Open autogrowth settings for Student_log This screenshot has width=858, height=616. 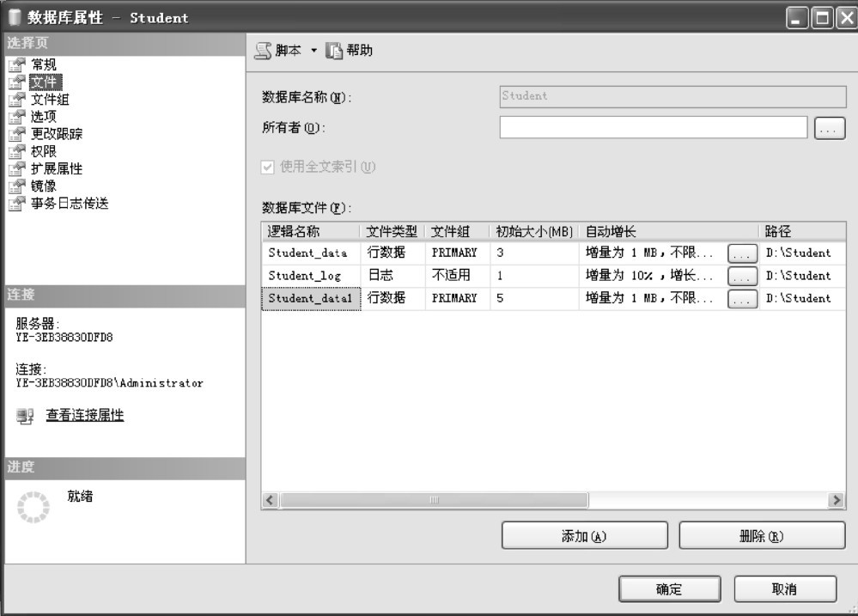pos(743,276)
